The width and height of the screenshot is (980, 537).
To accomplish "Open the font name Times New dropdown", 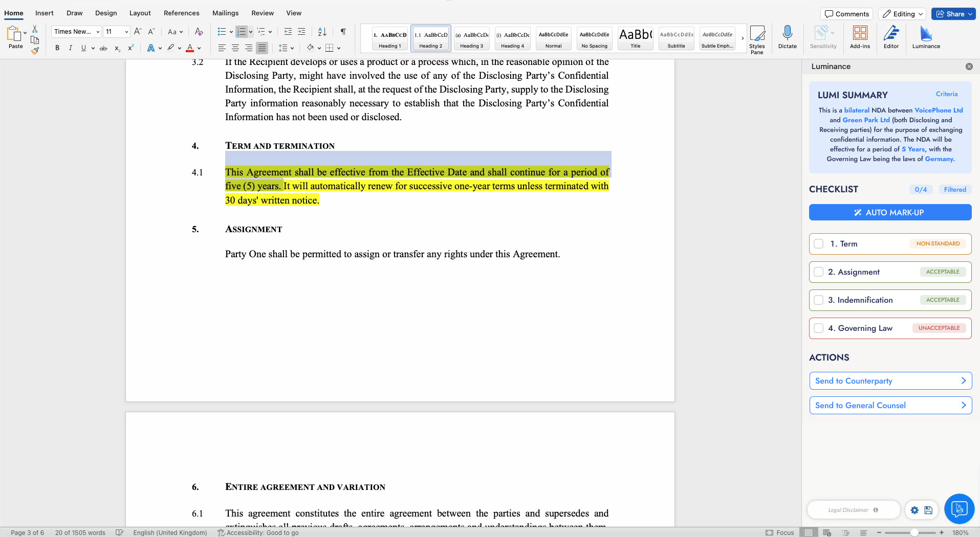I will (98, 32).
